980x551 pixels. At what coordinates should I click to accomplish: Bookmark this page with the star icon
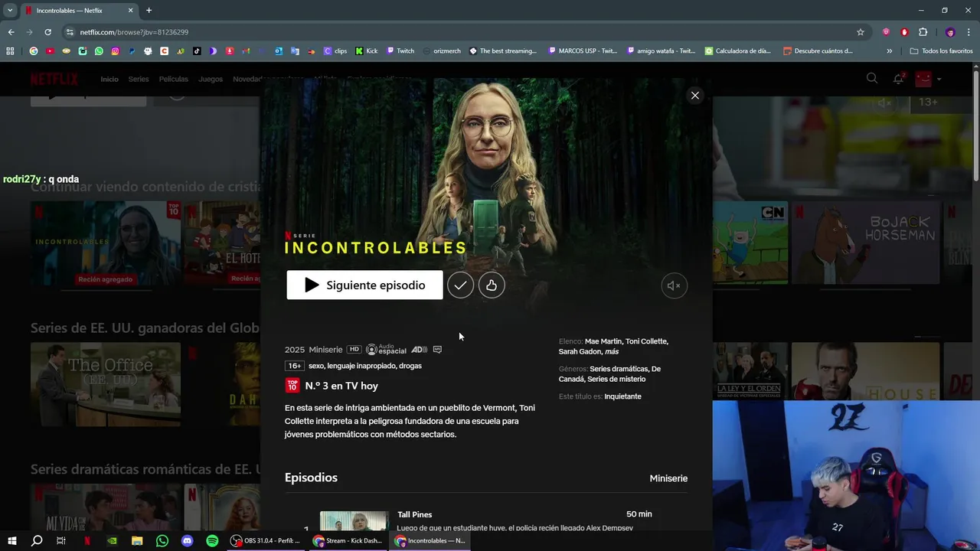(861, 32)
